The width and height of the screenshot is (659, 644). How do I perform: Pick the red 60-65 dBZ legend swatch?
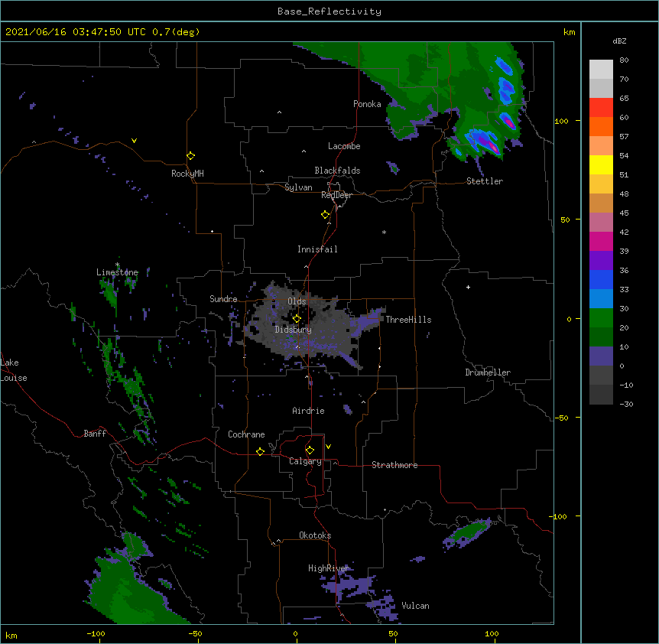pyautogui.click(x=601, y=107)
